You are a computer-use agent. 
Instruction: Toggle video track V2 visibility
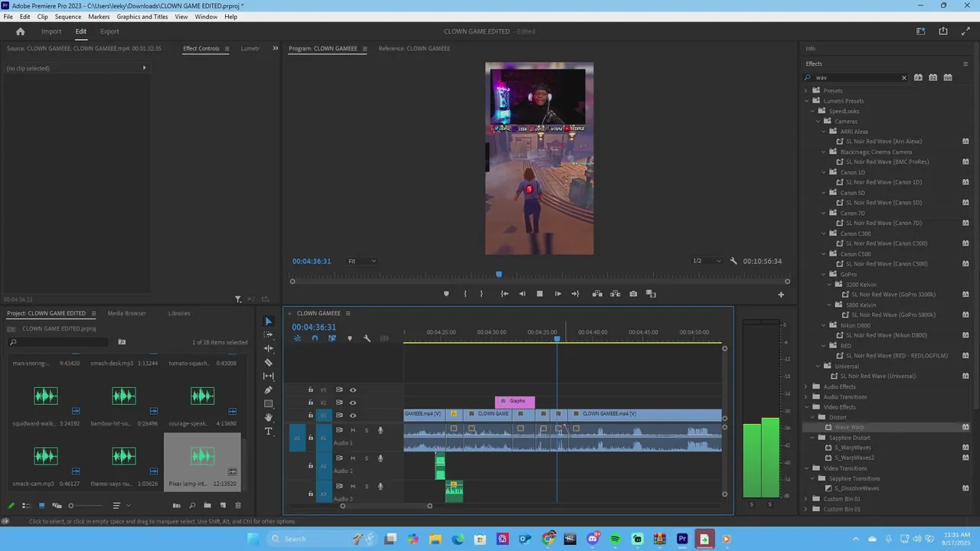click(x=353, y=403)
